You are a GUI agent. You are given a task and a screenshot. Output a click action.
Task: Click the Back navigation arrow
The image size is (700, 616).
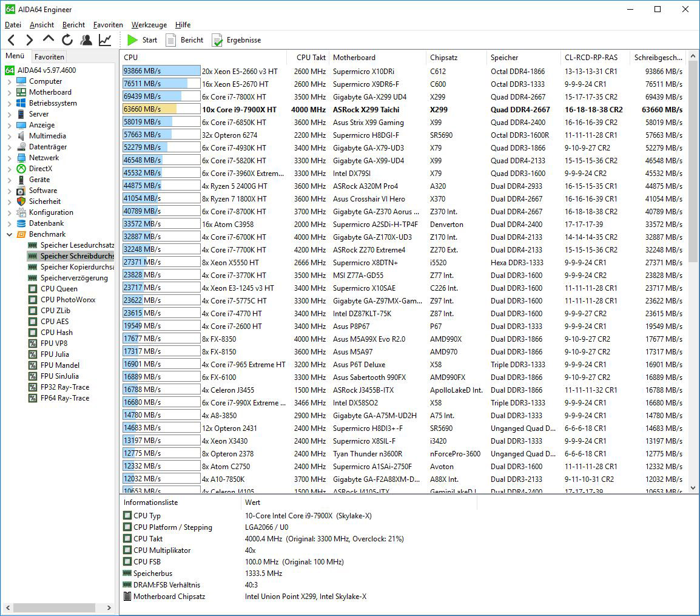12,40
